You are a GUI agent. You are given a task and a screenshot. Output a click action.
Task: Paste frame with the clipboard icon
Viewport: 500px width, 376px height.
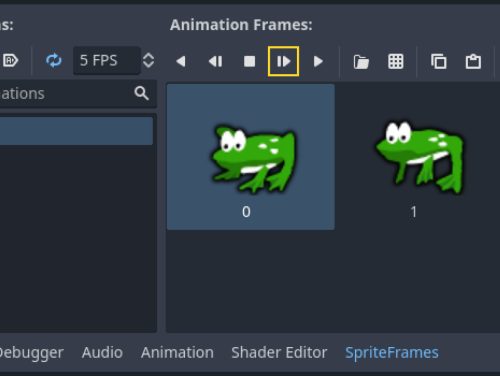[x=473, y=61]
